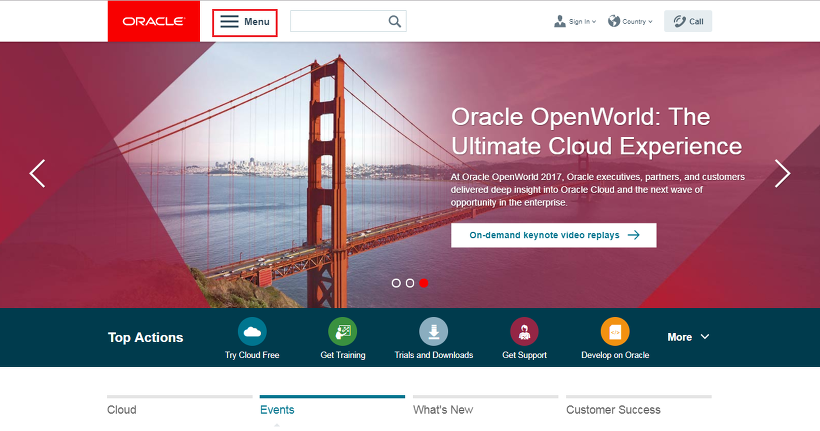Go to previous carousel slide arrow
820x431 pixels.
[x=37, y=174]
